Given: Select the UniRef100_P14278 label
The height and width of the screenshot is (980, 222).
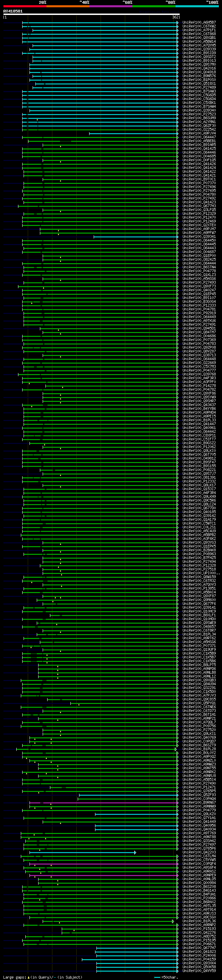Looking at the screenshot, I should click(199, 386).
